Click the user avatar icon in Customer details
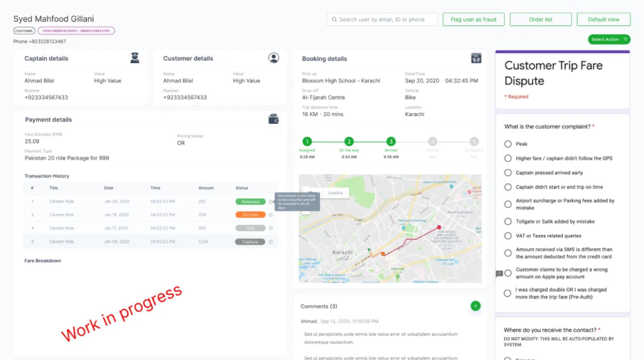Viewport: 644px width, 360px height. click(274, 58)
